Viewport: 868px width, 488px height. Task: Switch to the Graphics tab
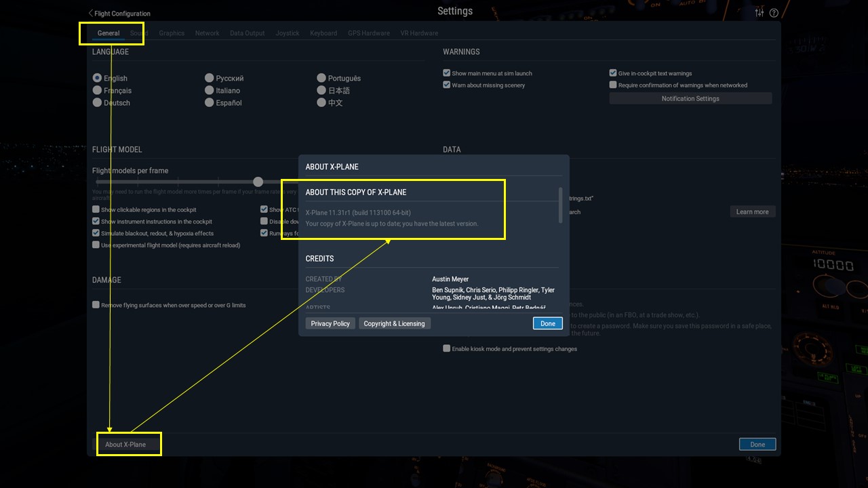172,33
